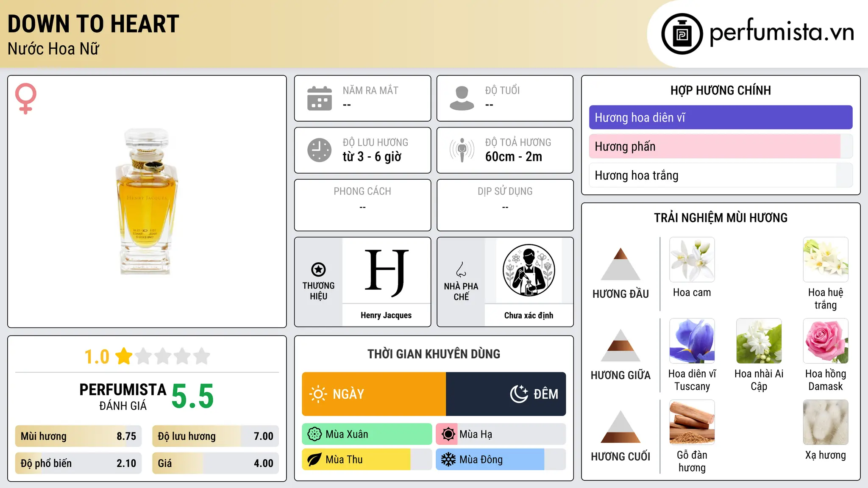Open the Hoa nhài Ai Cập note image

coord(759,341)
